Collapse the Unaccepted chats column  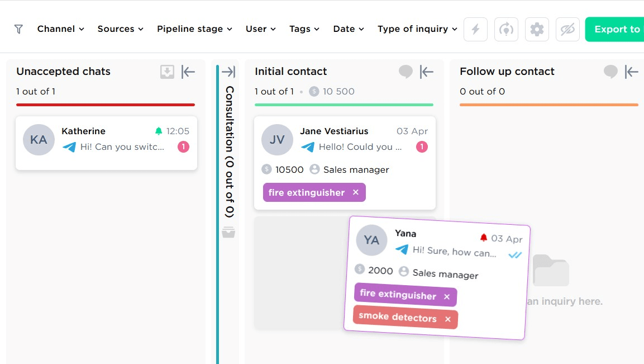click(x=188, y=72)
